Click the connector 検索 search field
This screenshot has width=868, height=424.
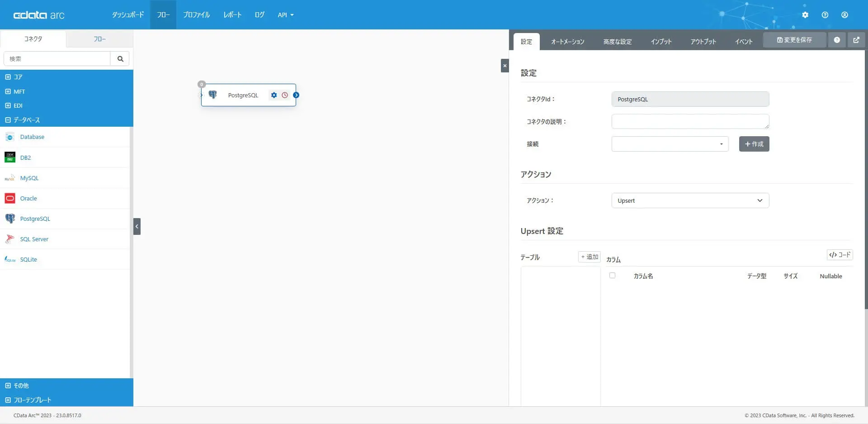57,59
